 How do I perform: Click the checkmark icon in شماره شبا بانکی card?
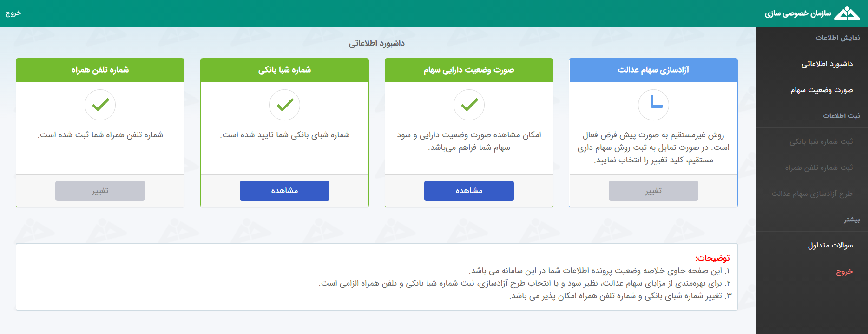(x=284, y=105)
